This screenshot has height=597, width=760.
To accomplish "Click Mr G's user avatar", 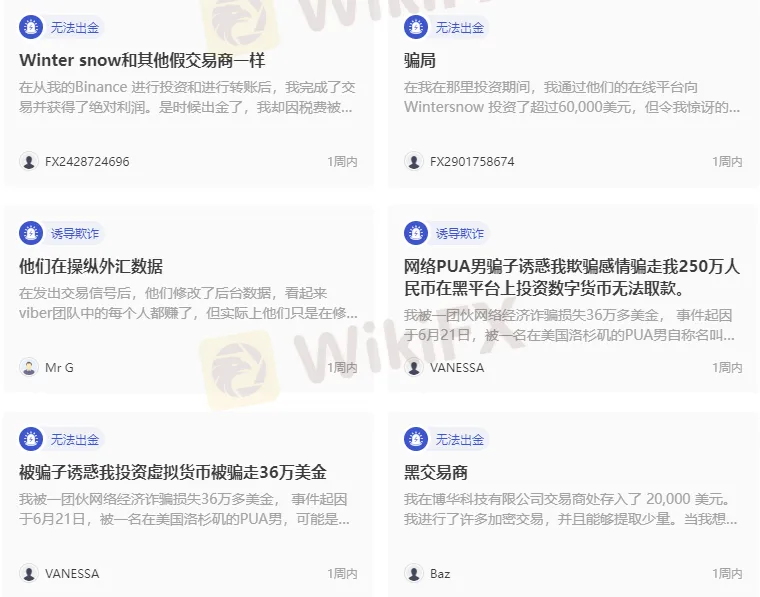I will click(x=29, y=367).
